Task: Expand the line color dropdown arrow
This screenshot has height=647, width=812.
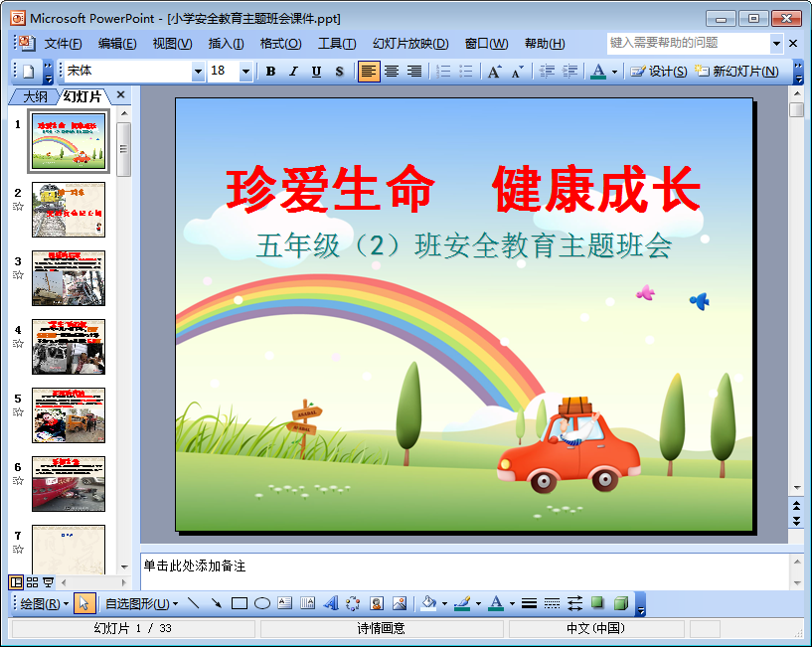Action: [478, 603]
